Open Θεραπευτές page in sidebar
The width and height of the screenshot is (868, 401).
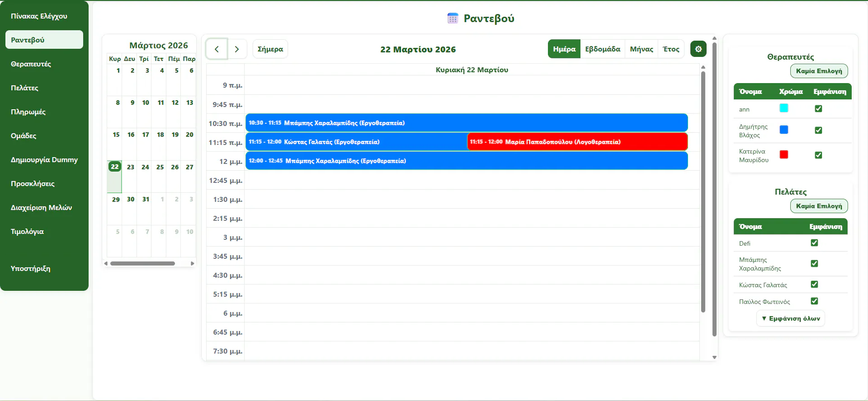(44, 64)
